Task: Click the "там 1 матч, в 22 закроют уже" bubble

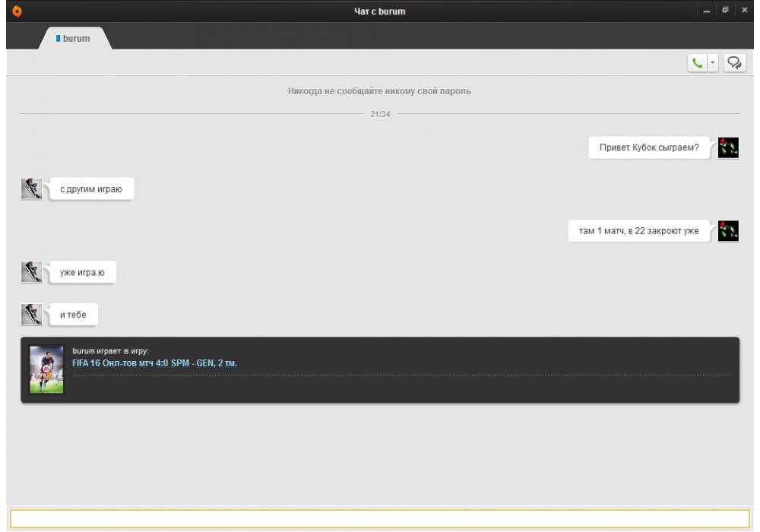Action: coord(638,231)
